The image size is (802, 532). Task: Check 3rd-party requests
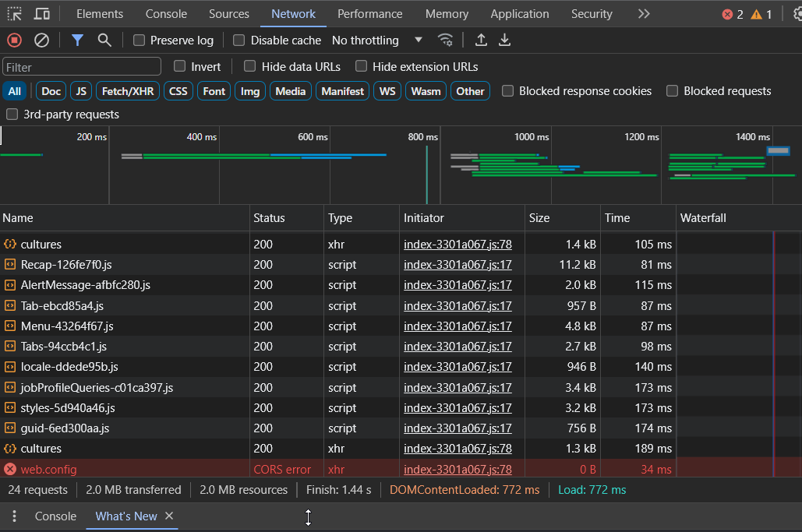click(12, 115)
